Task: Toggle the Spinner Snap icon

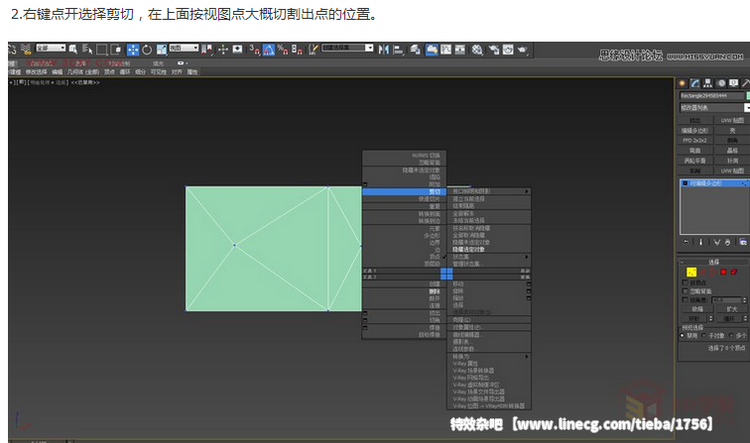Action: tap(297, 49)
